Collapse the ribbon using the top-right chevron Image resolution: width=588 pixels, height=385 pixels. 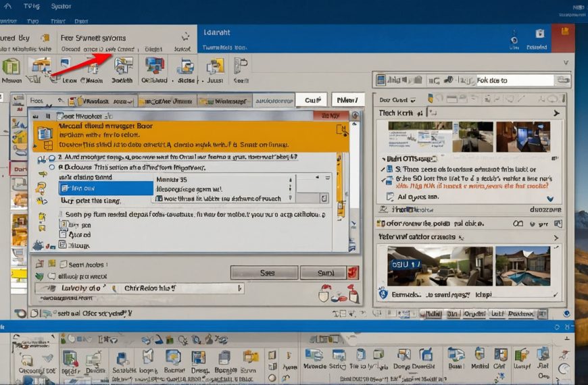(566, 63)
